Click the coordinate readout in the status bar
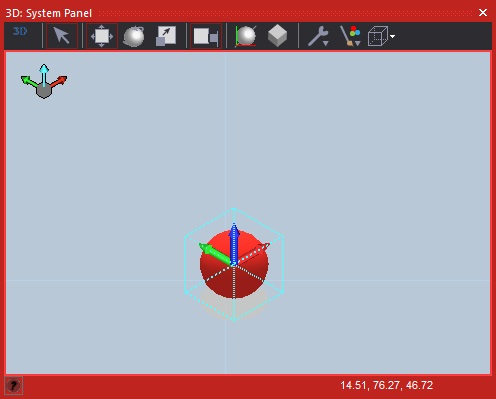Image resolution: width=496 pixels, height=399 pixels. pyautogui.click(x=386, y=385)
